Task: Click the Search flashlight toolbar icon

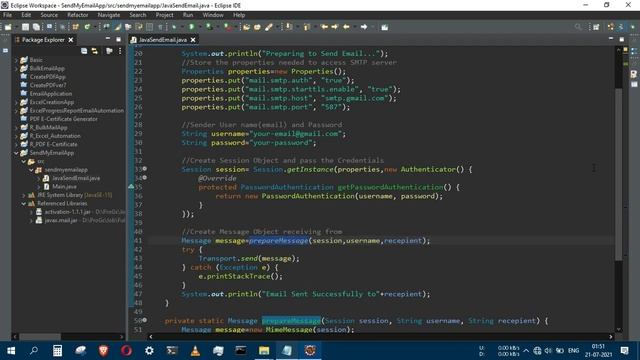Action: click(x=269, y=27)
